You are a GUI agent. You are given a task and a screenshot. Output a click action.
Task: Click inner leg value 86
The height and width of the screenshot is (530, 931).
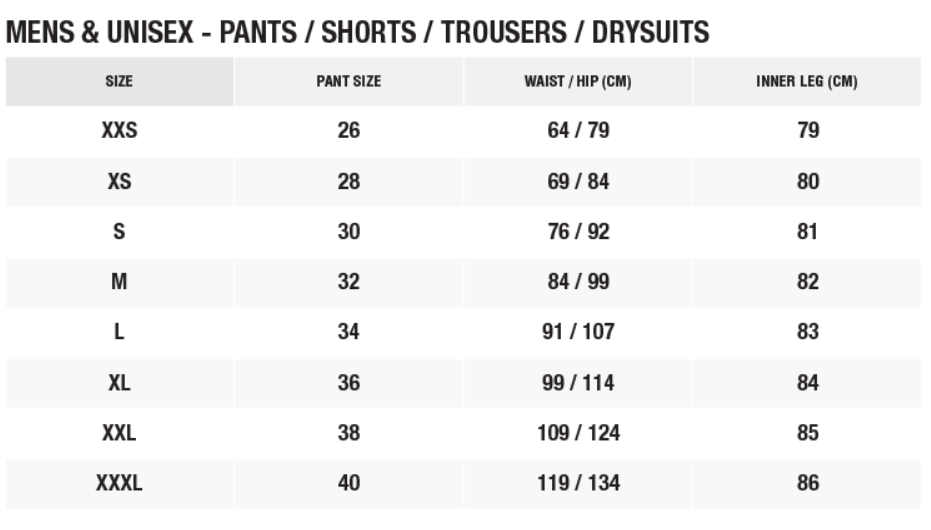point(808,484)
